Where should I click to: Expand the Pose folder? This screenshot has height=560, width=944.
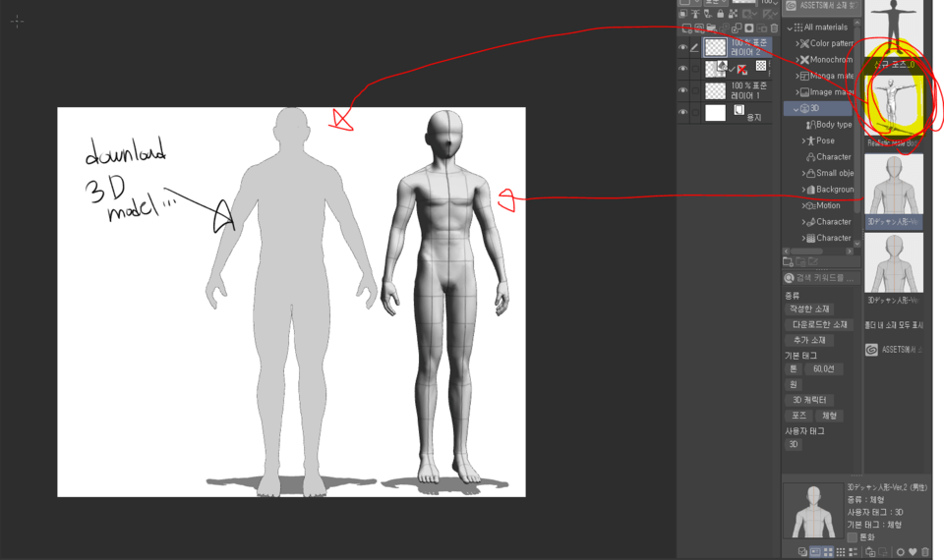803,140
